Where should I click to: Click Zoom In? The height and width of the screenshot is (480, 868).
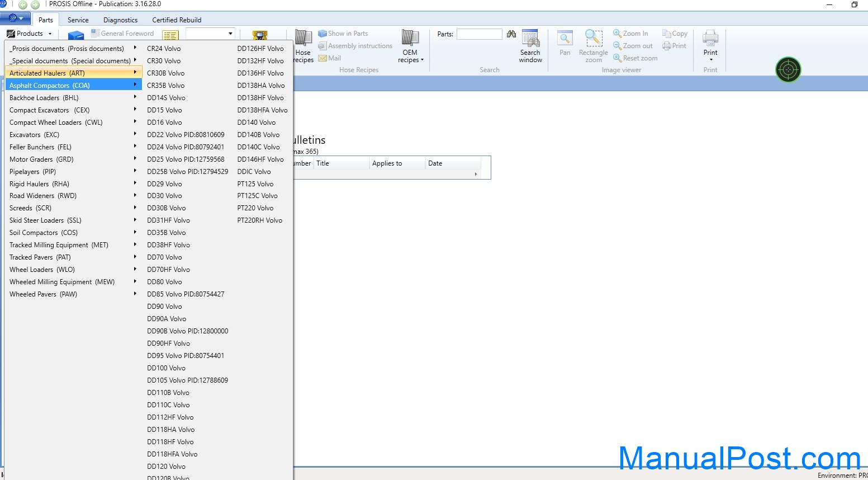[631, 34]
